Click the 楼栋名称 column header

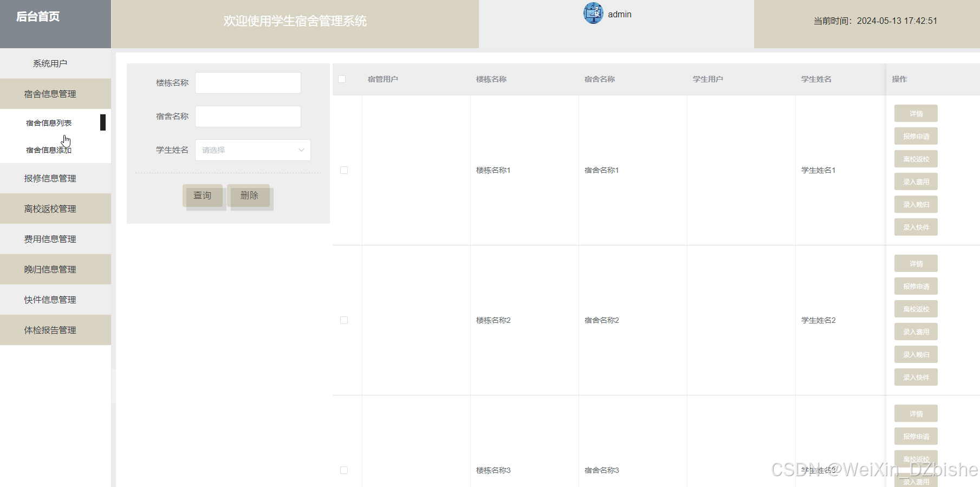click(x=491, y=79)
